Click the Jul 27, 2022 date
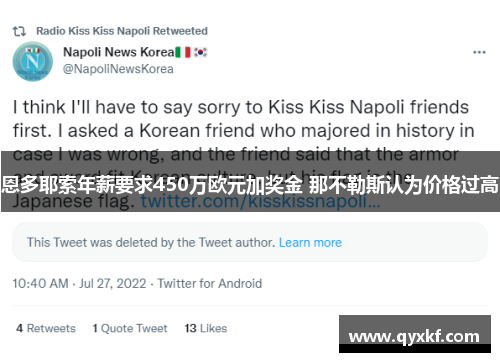500x362 pixels. [113, 284]
